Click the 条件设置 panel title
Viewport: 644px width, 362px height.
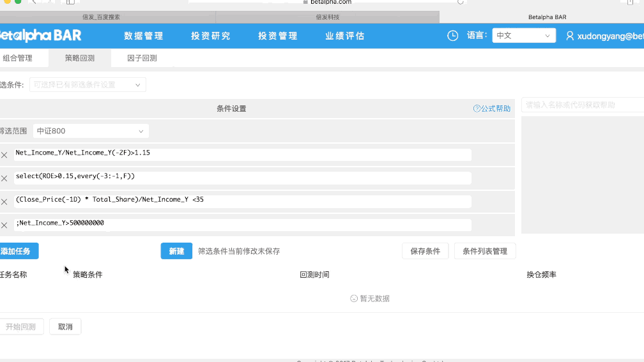click(231, 109)
